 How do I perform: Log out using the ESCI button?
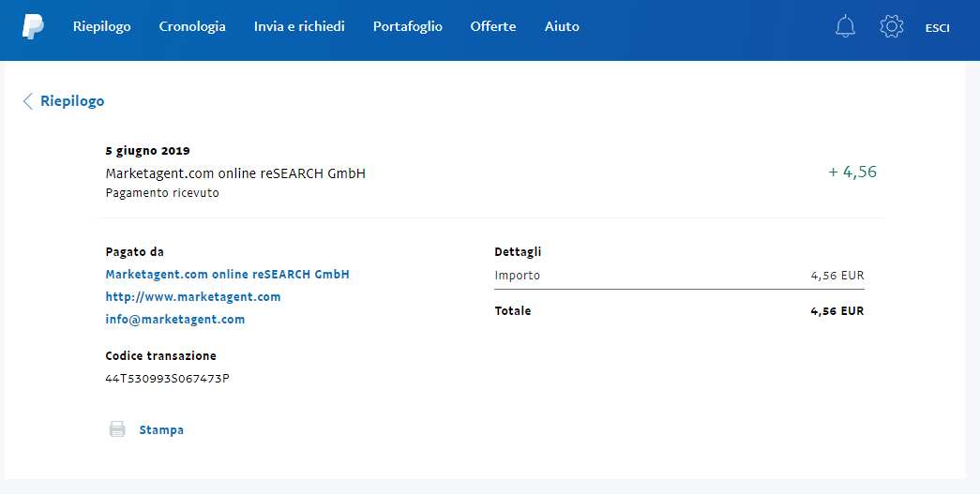(937, 28)
